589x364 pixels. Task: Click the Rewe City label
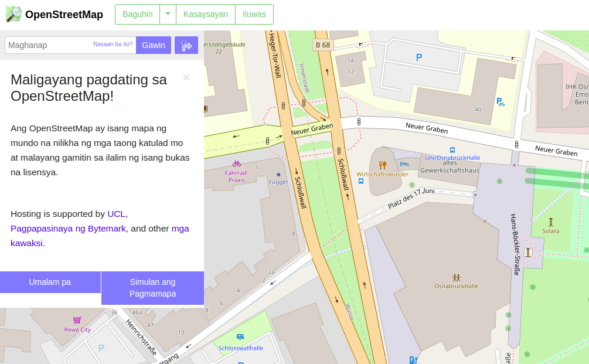(77, 330)
